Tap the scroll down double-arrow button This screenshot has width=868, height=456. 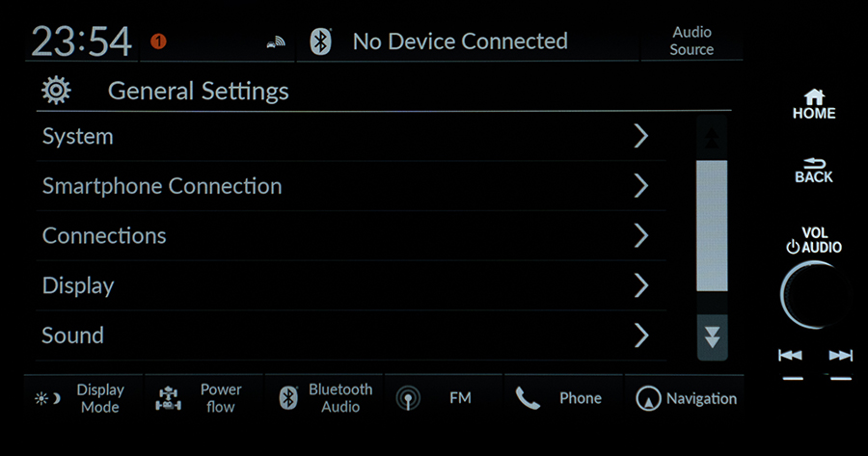pos(712,337)
